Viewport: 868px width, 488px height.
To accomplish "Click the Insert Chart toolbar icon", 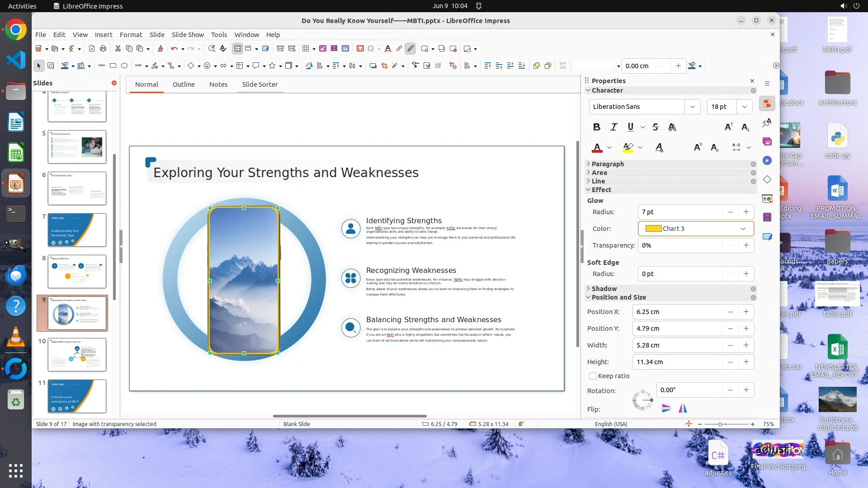I will pos(345,49).
